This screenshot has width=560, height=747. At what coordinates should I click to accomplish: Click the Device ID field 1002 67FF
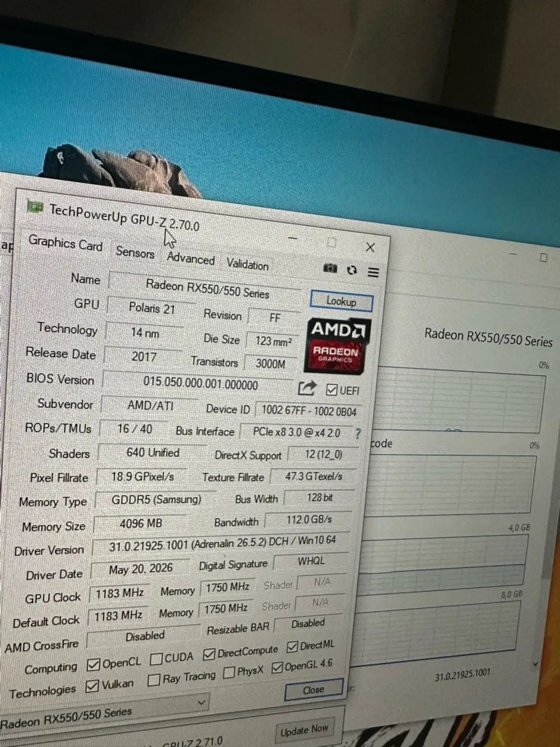coord(309,411)
